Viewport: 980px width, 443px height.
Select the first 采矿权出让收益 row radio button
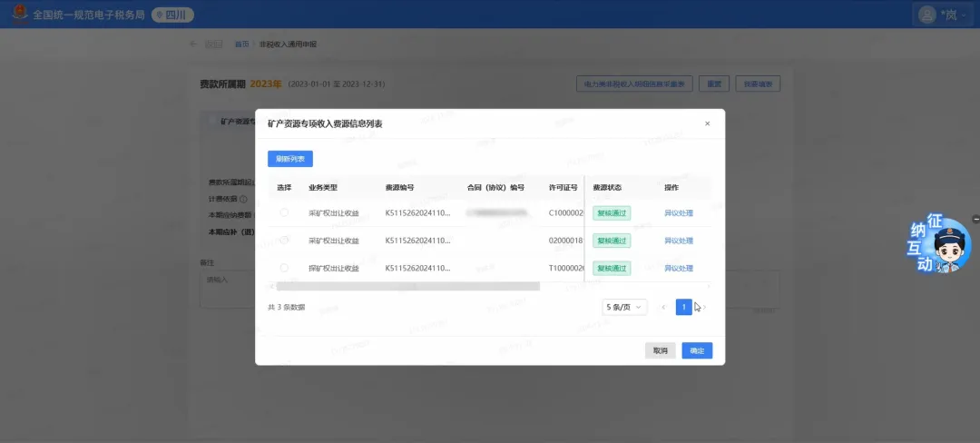(284, 212)
